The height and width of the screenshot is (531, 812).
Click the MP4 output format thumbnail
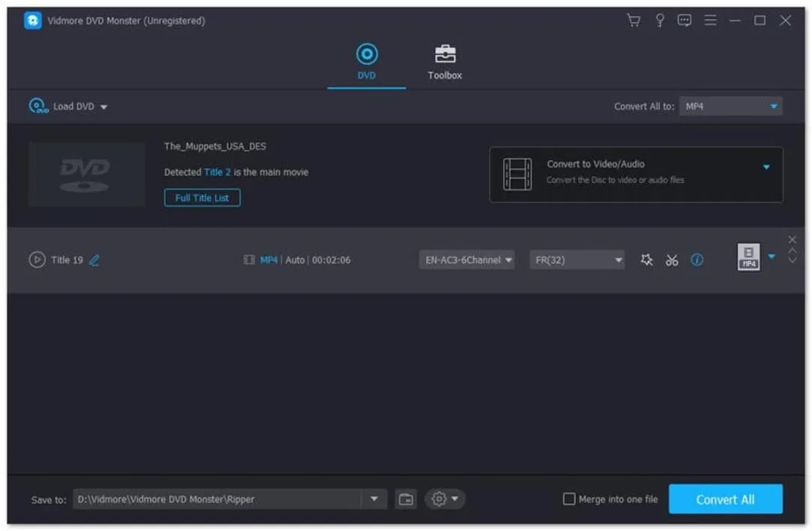(748, 257)
